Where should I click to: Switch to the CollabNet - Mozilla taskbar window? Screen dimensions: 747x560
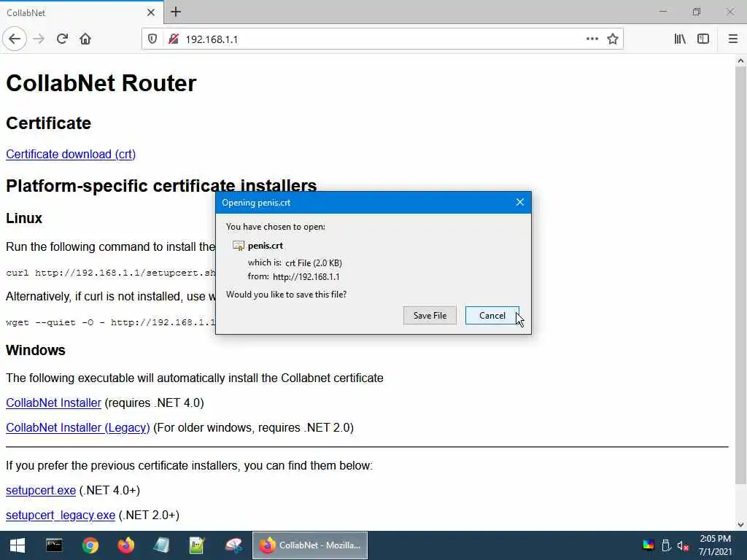tap(309, 545)
